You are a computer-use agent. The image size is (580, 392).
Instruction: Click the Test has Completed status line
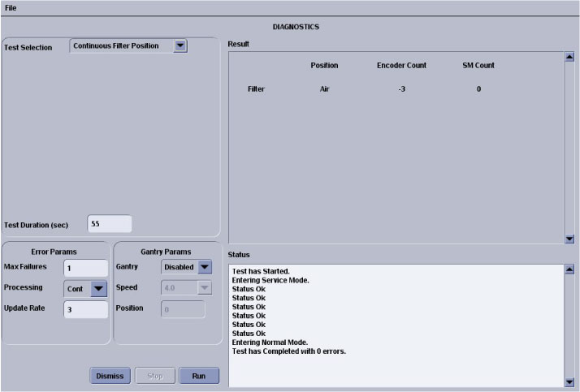pyautogui.click(x=288, y=351)
